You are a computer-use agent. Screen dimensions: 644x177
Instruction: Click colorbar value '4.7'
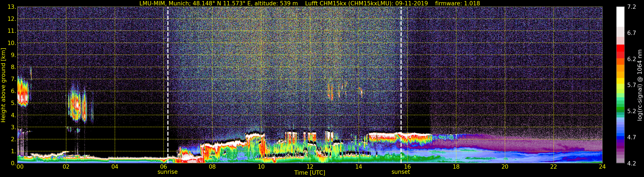632,137
